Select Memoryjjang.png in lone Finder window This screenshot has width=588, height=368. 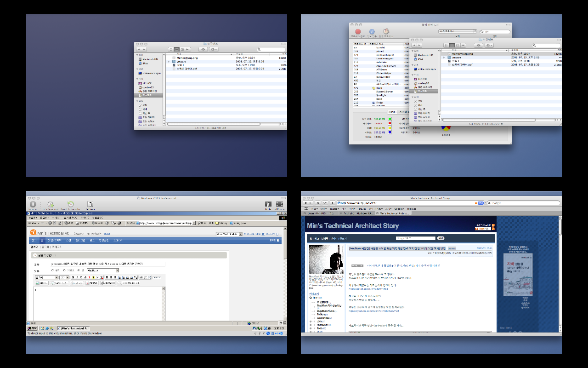(186, 58)
